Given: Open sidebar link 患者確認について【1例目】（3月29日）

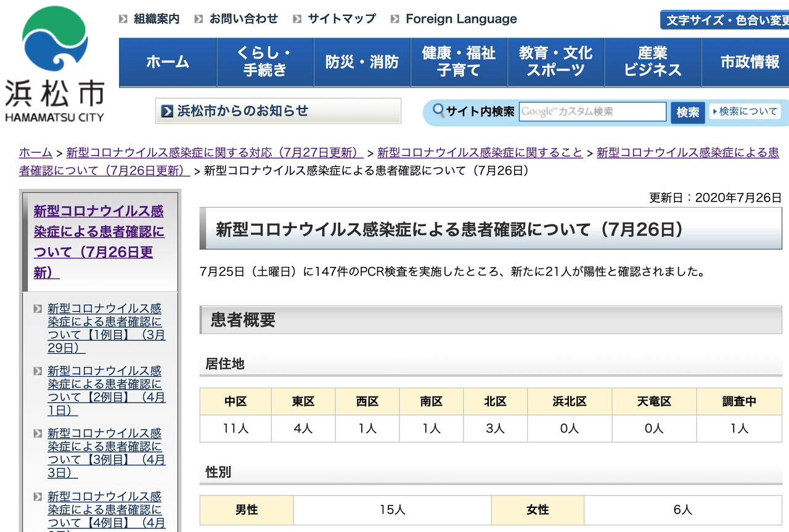Looking at the screenshot, I should point(106,329).
